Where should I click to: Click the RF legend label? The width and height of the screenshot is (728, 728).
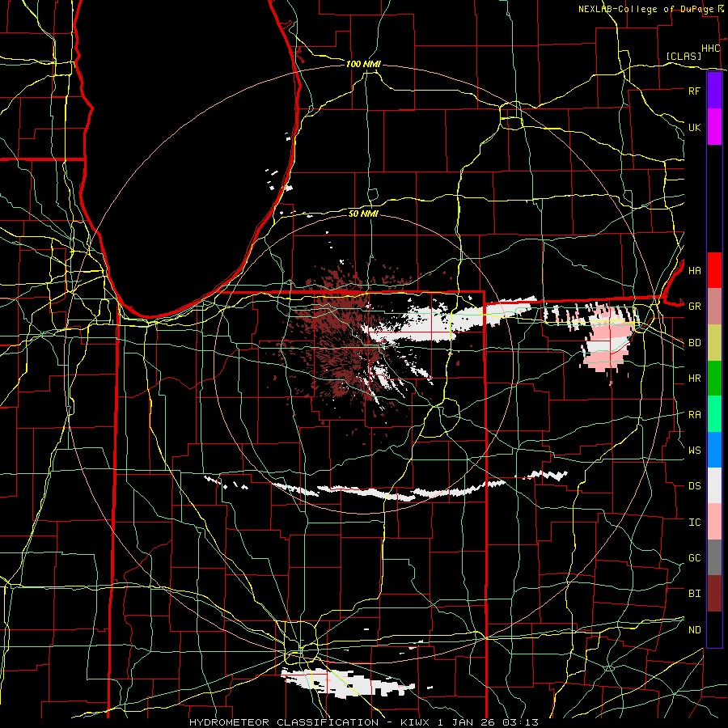click(x=694, y=91)
